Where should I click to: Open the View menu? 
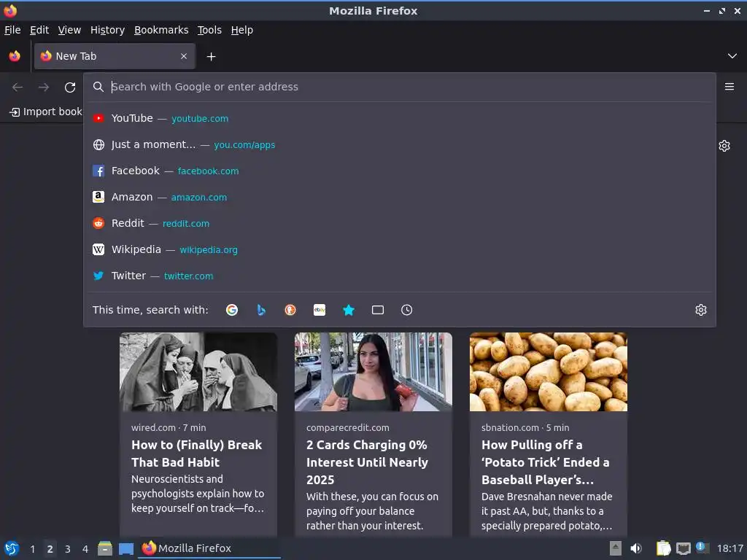[69, 30]
